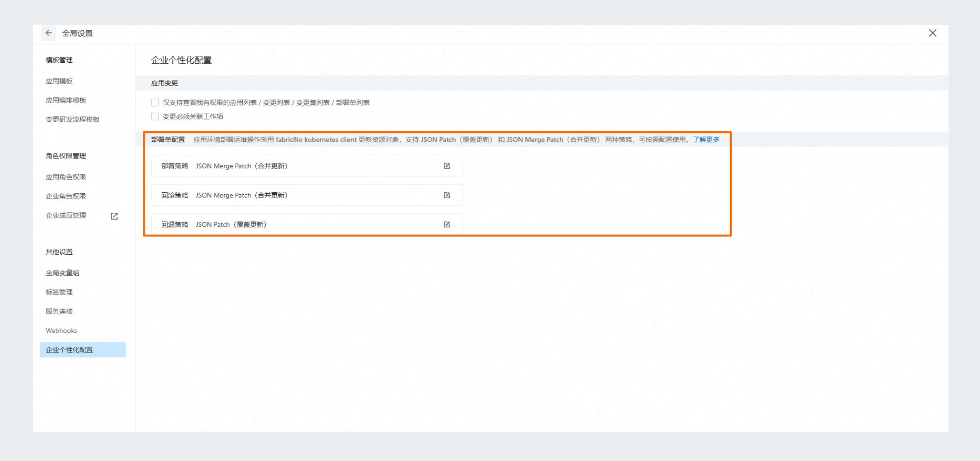Tick the 变更必须关联工作项 checkbox
980x461 pixels.
click(x=155, y=117)
